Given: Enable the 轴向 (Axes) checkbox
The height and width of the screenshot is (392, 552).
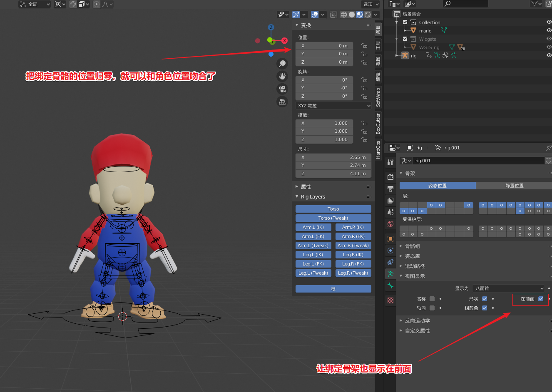Looking at the screenshot, I should coord(432,308).
